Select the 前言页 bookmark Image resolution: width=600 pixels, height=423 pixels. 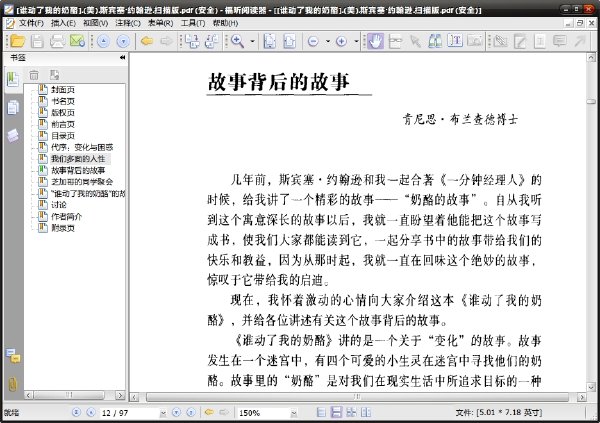coord(63,124)
